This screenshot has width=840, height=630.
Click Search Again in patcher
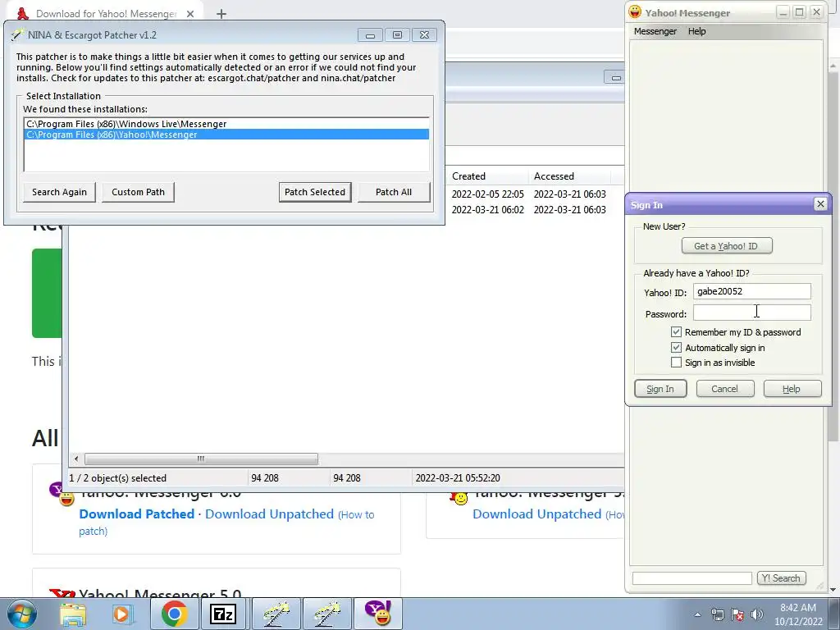click(59, 192)
